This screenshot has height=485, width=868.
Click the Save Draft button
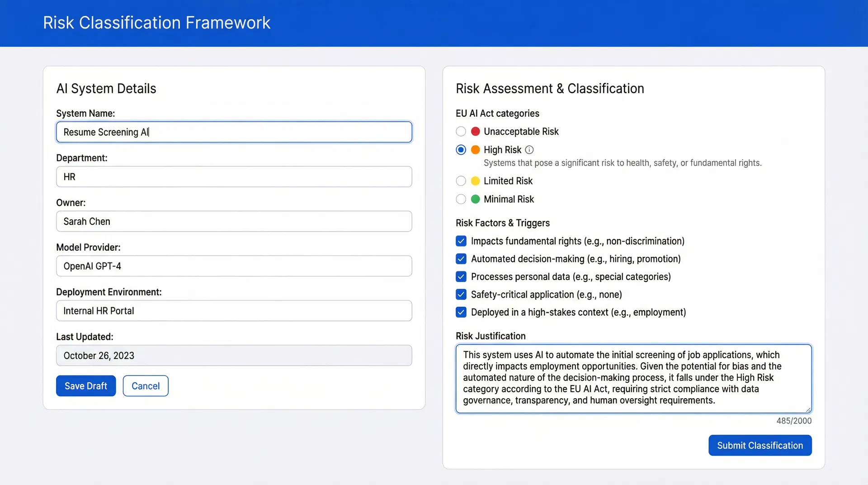click(x=85, y=385)
